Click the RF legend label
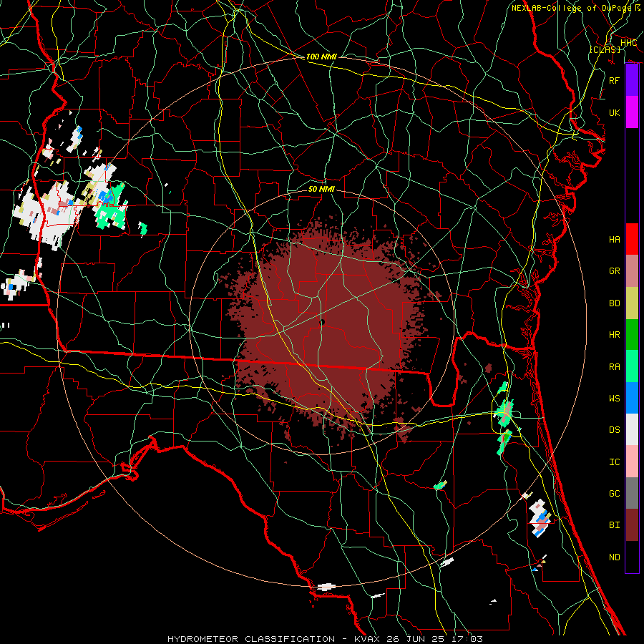644x644 pixels. point(615,80)
